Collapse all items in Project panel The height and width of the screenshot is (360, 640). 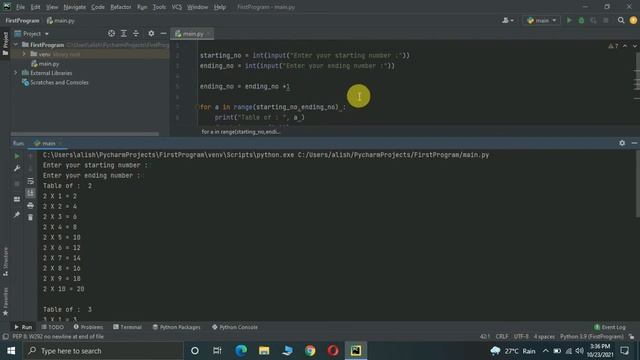[x=136, y=33]
